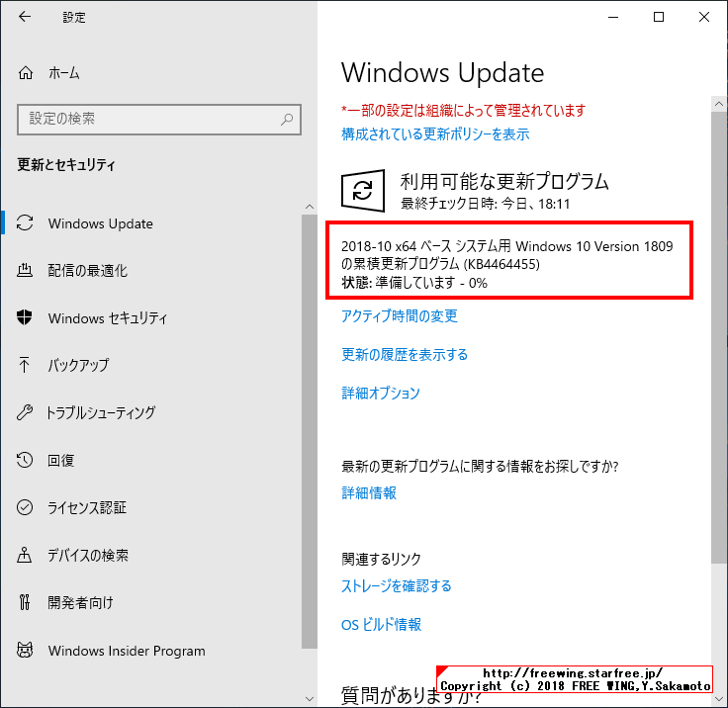Viewport: 728px width, 708px height.
Task: Open 開発者向け settings
Action: coord(80,602)
